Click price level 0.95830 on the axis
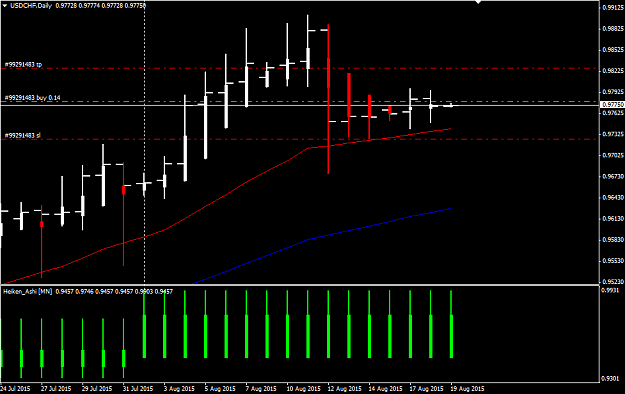Screen dimensions: 625x394 point(613,240)
